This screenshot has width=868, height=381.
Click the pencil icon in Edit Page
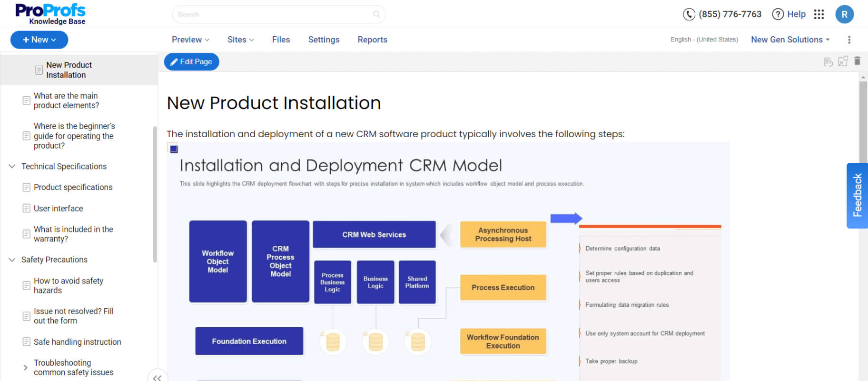tap(174, 62)
